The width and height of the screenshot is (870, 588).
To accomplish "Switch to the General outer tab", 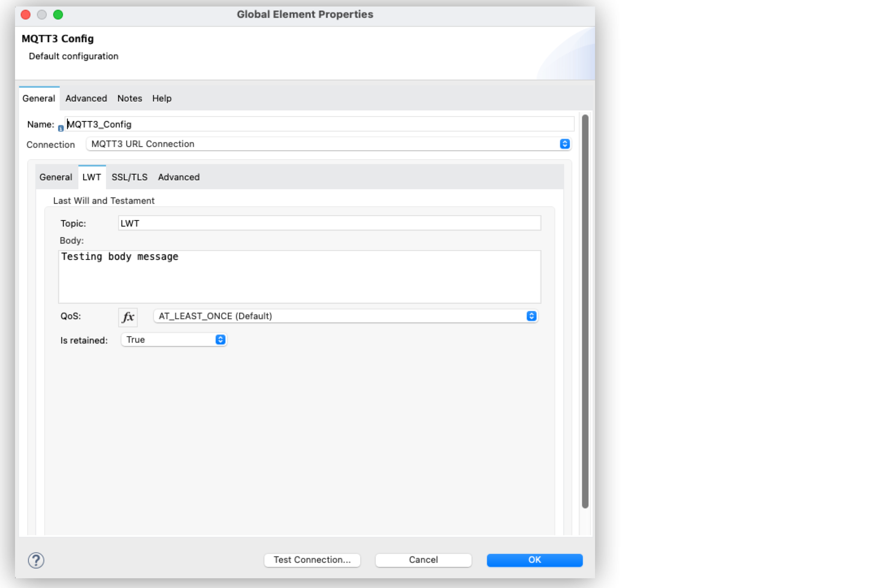I will (38, 98).
